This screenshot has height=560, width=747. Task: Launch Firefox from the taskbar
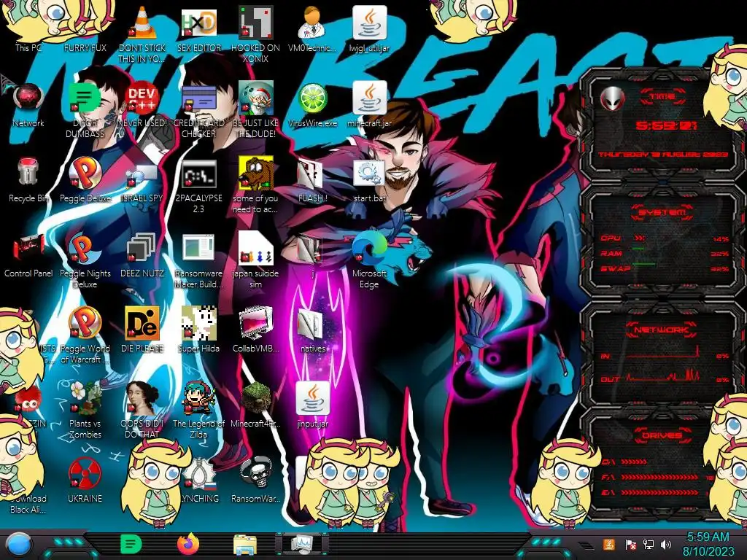[188, 544]
